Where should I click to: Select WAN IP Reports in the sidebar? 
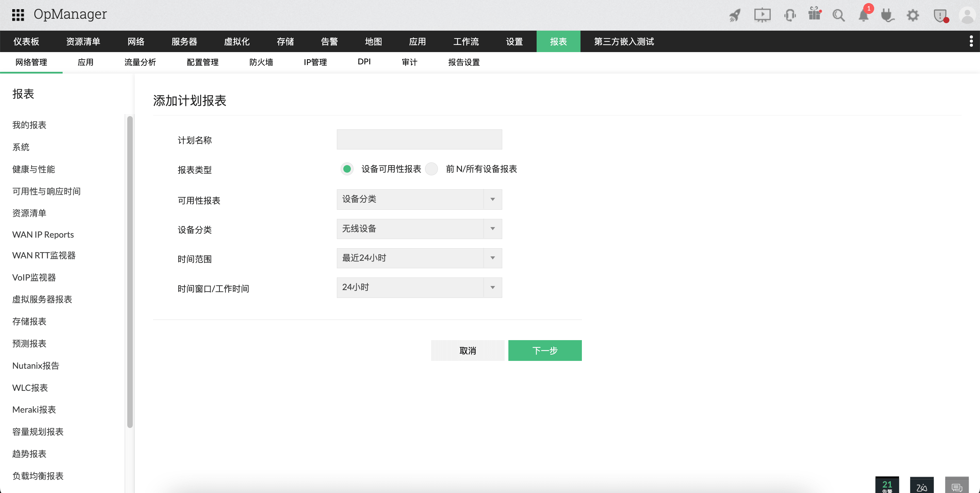coord(43,234)
